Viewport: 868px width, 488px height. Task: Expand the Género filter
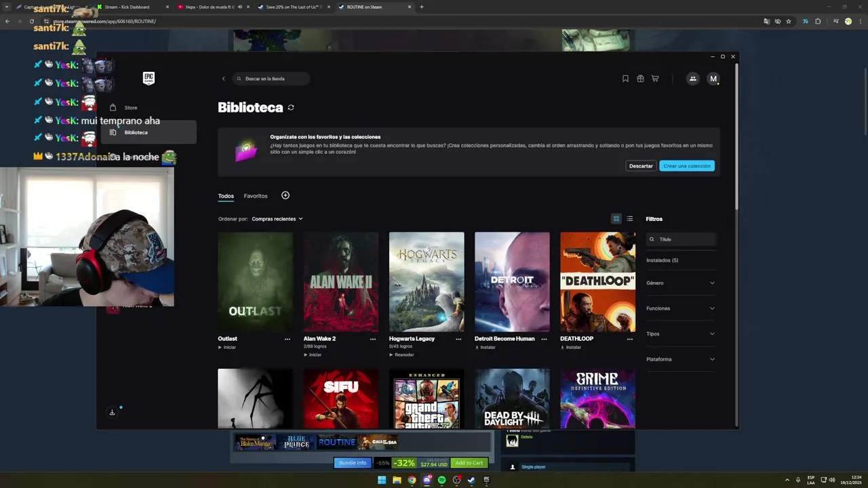click(x=680, y=283)
